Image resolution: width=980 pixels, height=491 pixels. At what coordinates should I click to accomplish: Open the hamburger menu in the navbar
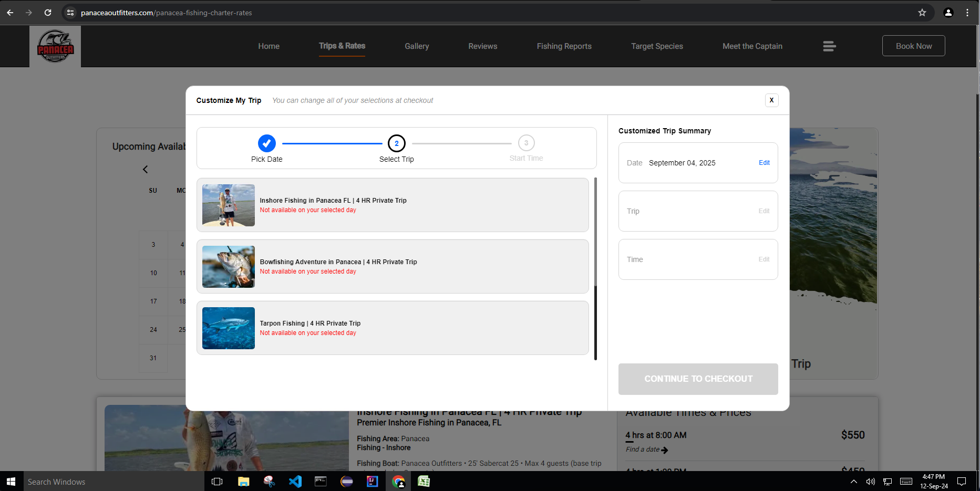coord(829,46)
